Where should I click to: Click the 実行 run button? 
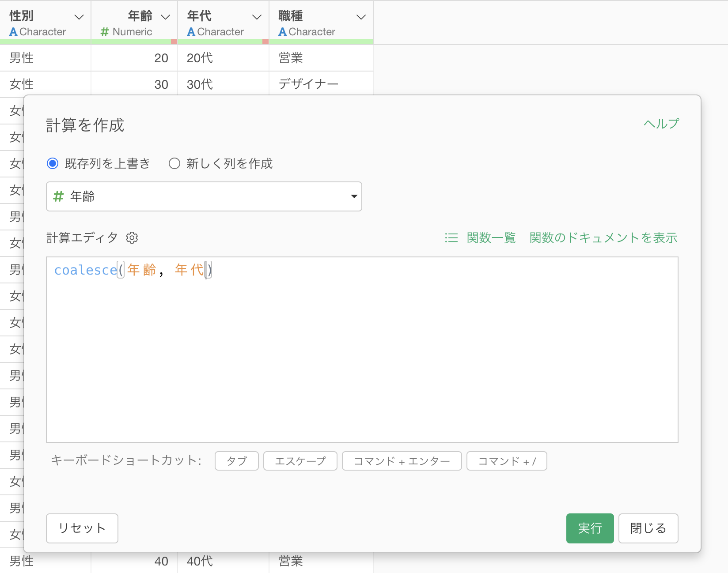(x=590, y=528)
